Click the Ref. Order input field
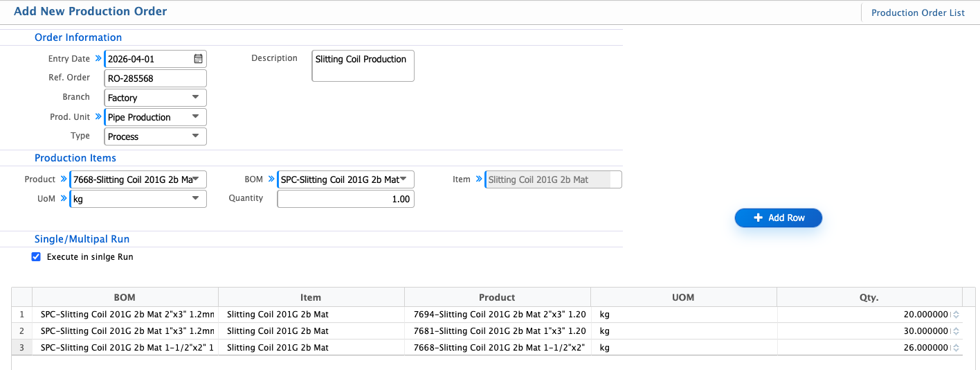Screen dimensions: 980x370 point(155,78)
